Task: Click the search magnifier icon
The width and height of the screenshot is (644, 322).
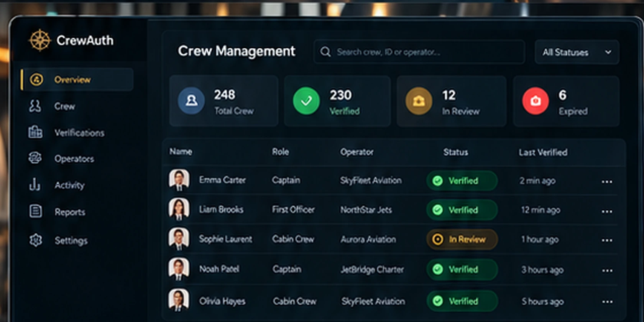Action: (325, 52)
